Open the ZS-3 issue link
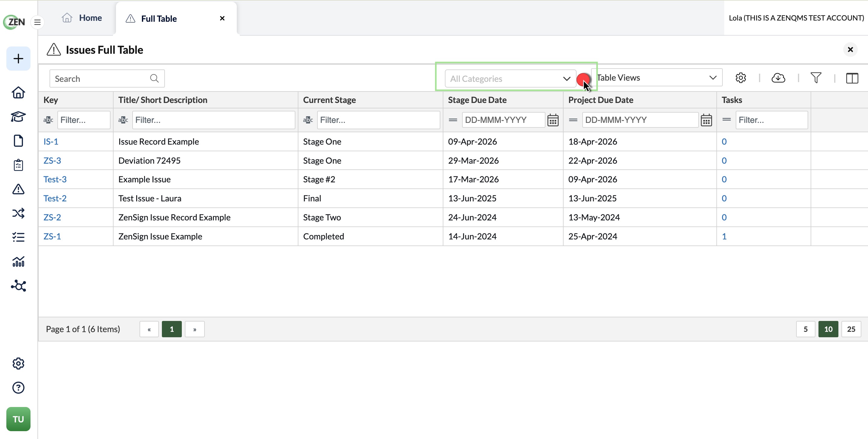The width and height of the screenshot is (868, 439). coord(52,160)
